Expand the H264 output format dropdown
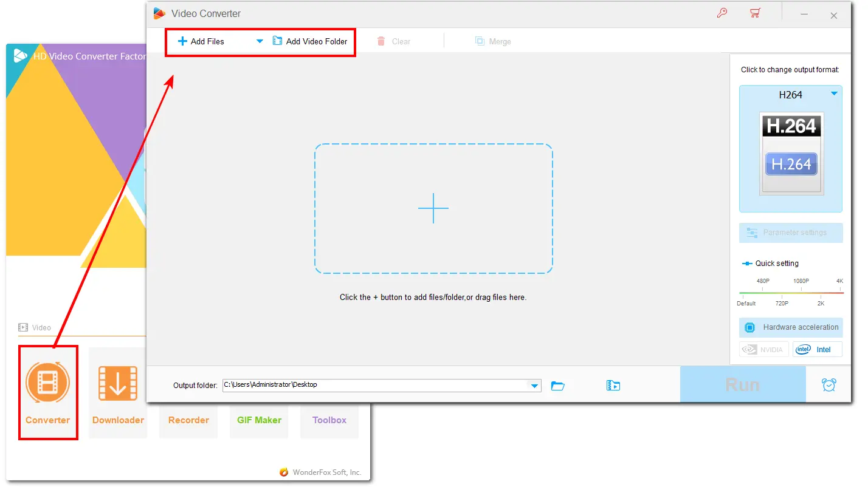868x487 pixels. click(834, 94)
